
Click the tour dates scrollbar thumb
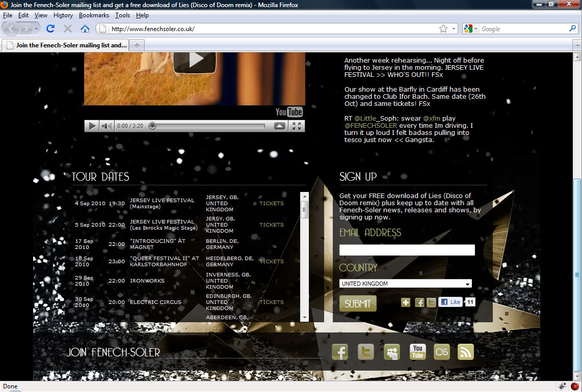point(304,210)
